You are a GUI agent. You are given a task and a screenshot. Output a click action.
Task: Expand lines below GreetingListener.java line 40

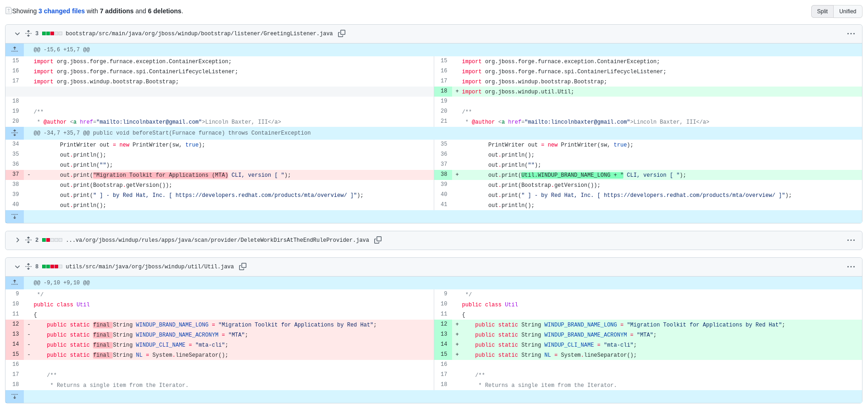tap(15, 217)
